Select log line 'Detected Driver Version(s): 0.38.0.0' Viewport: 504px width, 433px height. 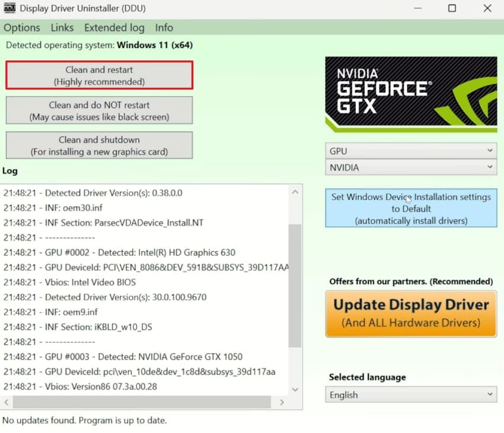tap(93, 193)
